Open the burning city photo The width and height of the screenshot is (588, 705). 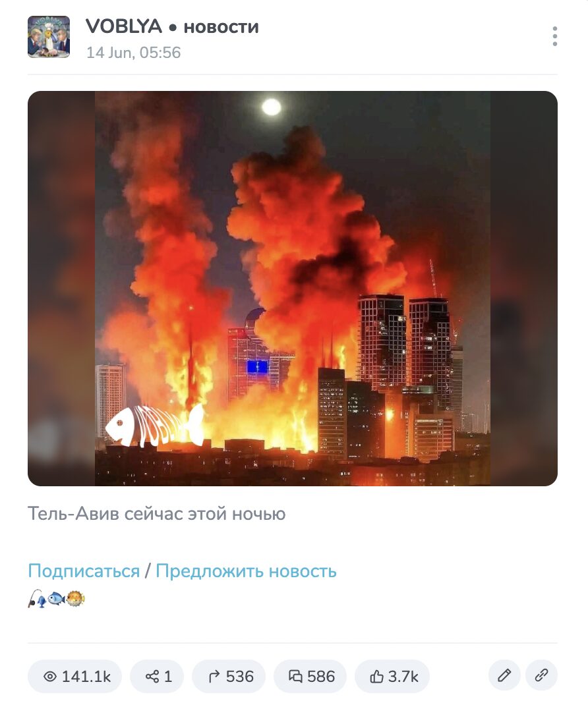pyautogui.click(x=293, y=288)
